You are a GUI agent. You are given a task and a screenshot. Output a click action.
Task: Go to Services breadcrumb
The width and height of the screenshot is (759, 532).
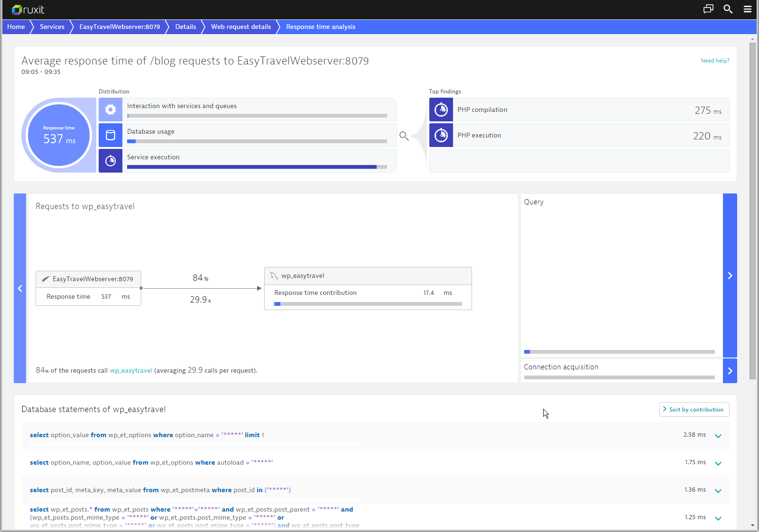point(52,27)
